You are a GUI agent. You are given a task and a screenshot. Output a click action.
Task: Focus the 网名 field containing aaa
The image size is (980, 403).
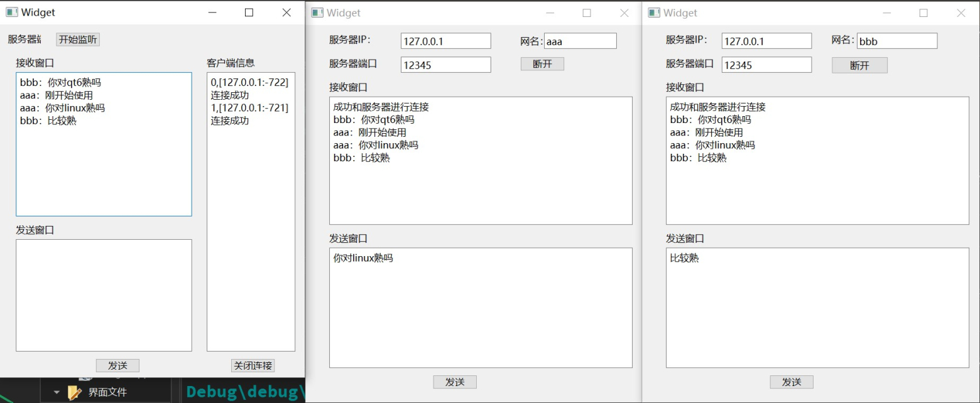(x=580, y=41)
